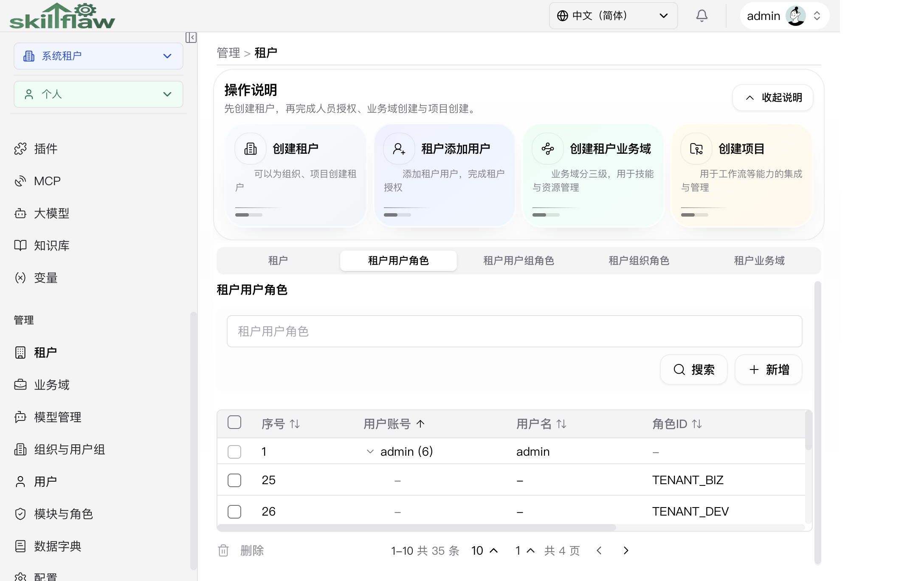Click the 知识库 book icon
The width and height of the screenshot is (924, 581).
point(20,245)
